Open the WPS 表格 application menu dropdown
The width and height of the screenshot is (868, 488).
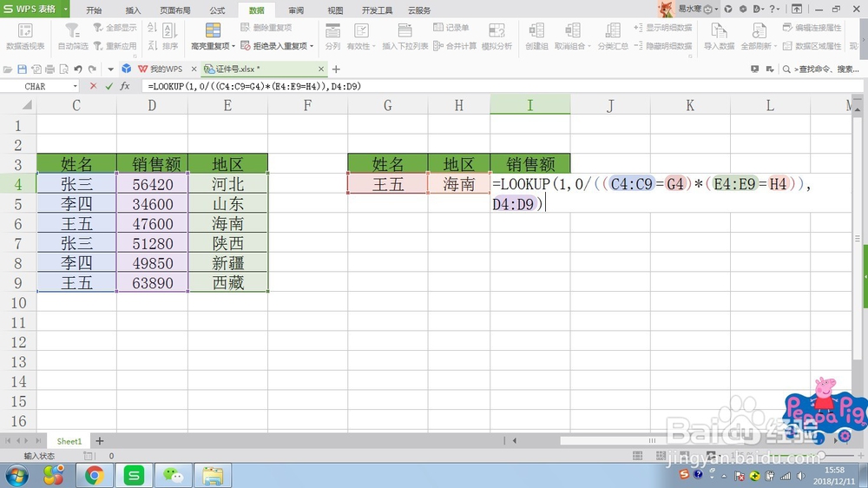pos(66,9)
